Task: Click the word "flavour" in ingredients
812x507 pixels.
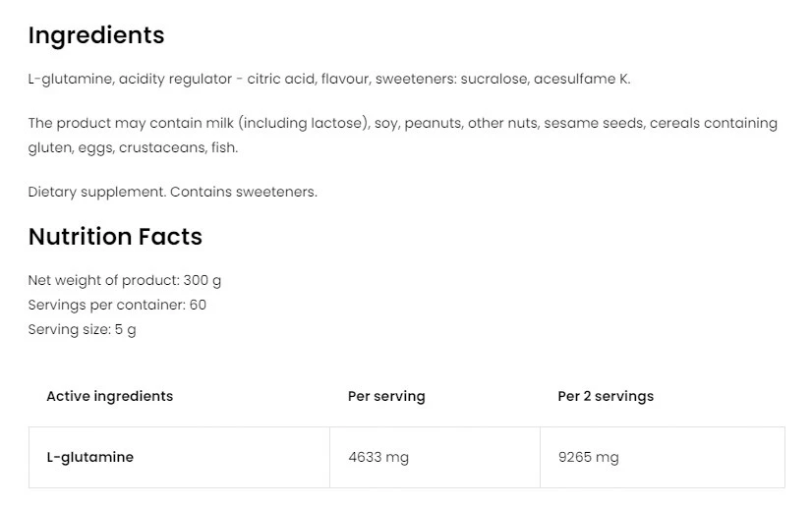Action: tap(345, 79)
